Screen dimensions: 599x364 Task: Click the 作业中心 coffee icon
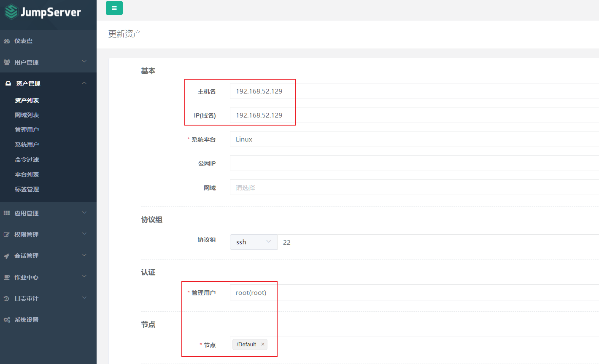tap(7, 277)
